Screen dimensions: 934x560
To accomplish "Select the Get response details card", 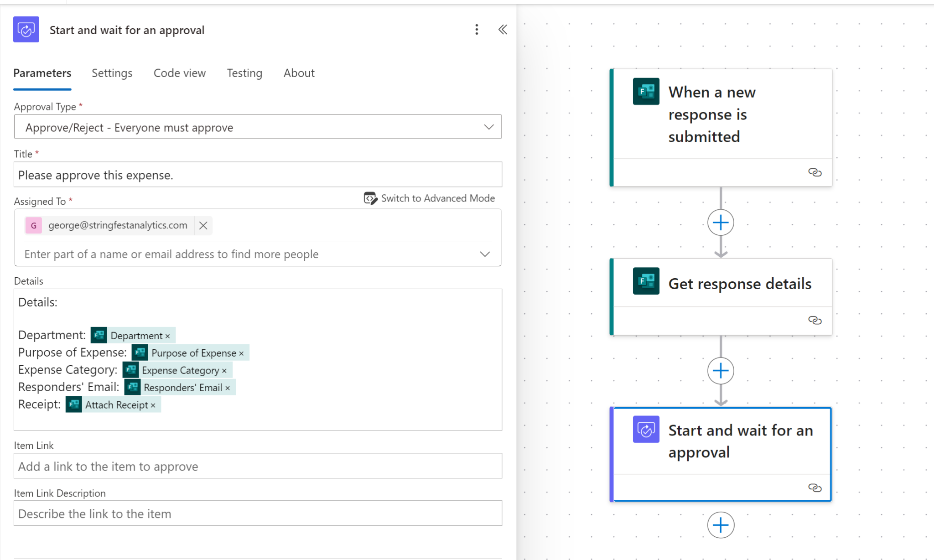I will (x=739, y=284).
